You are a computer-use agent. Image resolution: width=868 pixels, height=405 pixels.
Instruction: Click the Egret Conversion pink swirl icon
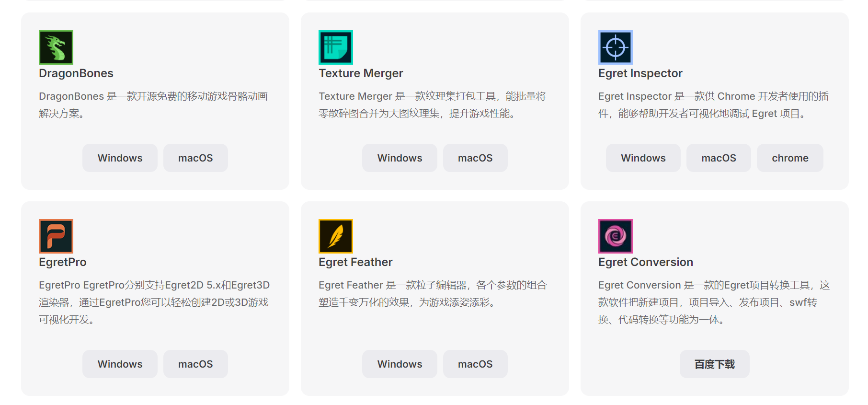(616, 236)
